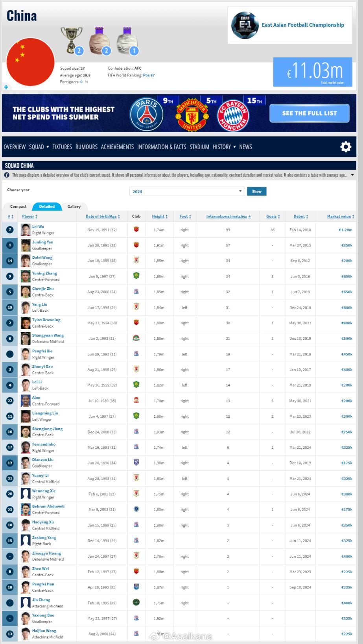Click the Show button
The height and width of the screenshot is (644, 363).
coord(256,191)
